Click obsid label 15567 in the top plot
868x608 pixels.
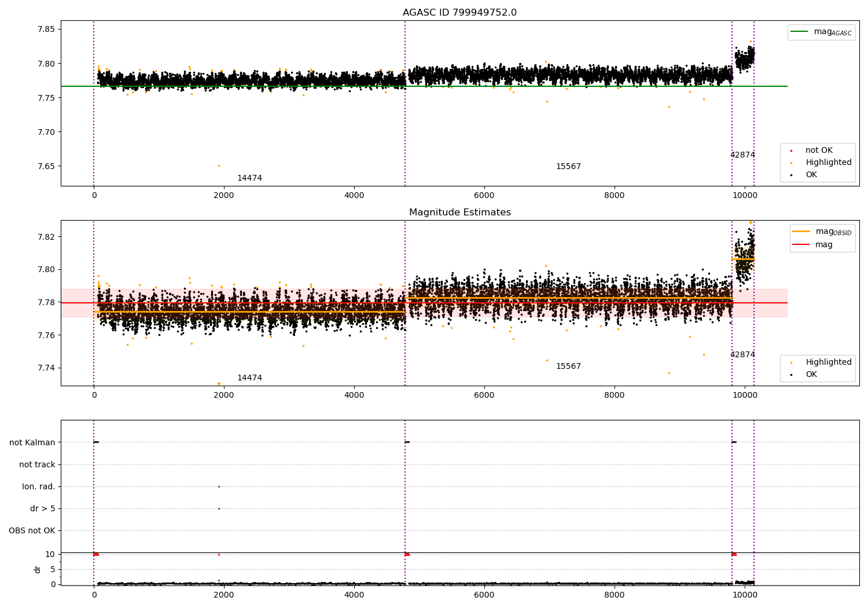[x=568, y=167]
